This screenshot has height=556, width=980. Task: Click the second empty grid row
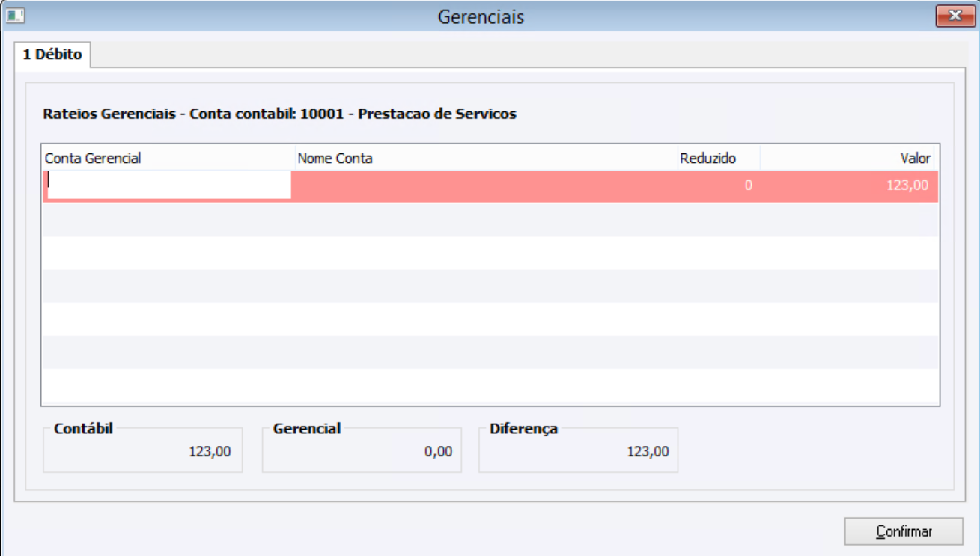pyautogui.click(x=490, y=254)
